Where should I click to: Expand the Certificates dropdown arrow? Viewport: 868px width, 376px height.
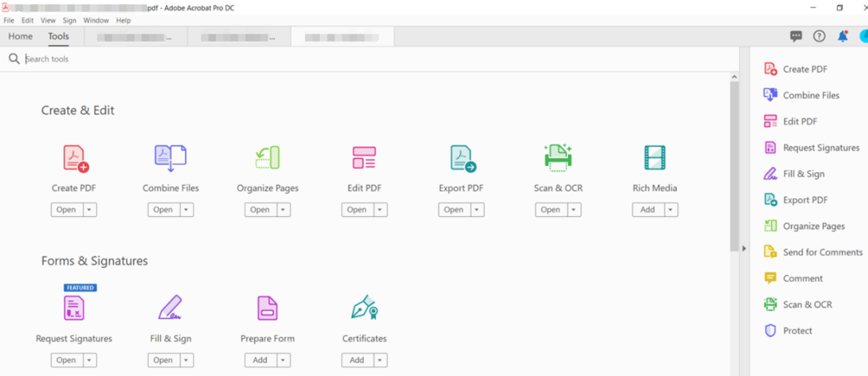click(381, 360)
